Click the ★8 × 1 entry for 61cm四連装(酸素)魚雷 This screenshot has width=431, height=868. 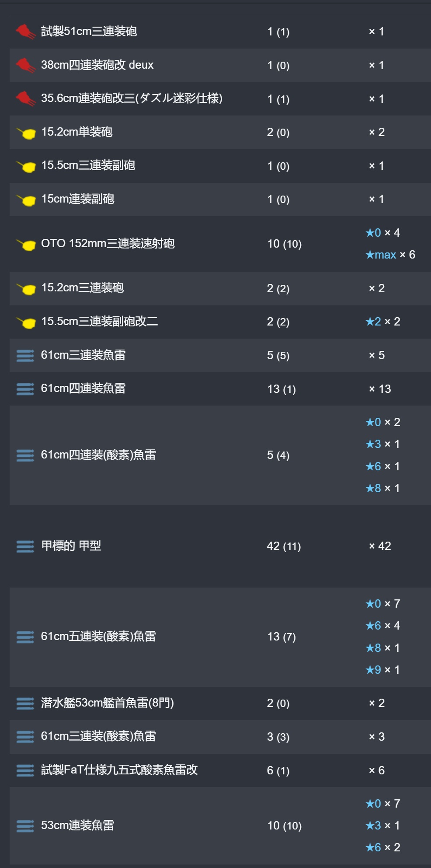click(382, 488)
